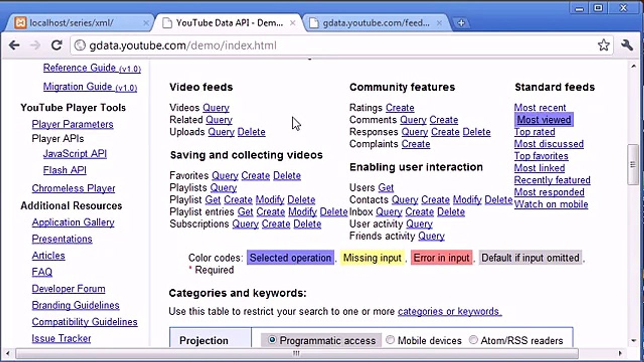Click Query next to Playlists
This screenshot has height=362, width=644.
[223, 188]
